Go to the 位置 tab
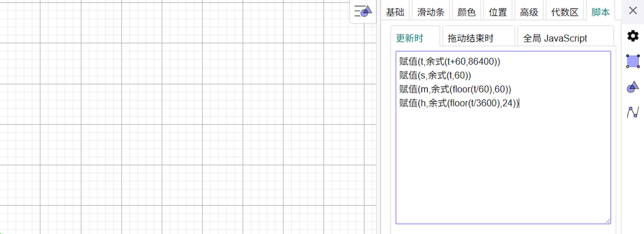 497,12
